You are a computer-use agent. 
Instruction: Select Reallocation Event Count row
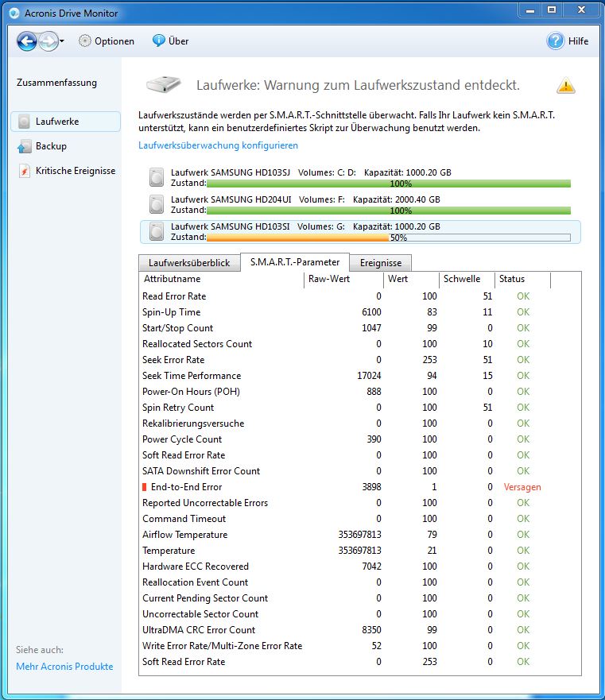coord(360,582)
